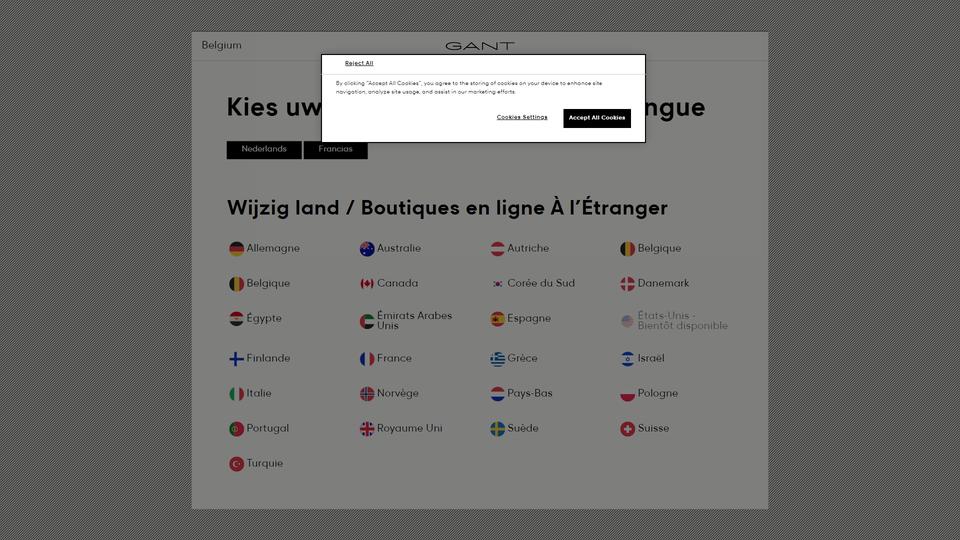Click the Portugal flag icon

236,429
